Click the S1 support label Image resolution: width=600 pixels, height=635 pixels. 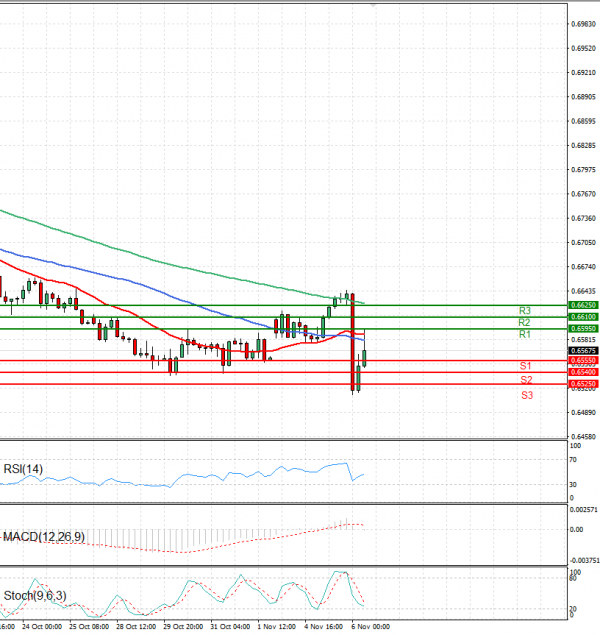pyautogui.click(x=526, y=366)
